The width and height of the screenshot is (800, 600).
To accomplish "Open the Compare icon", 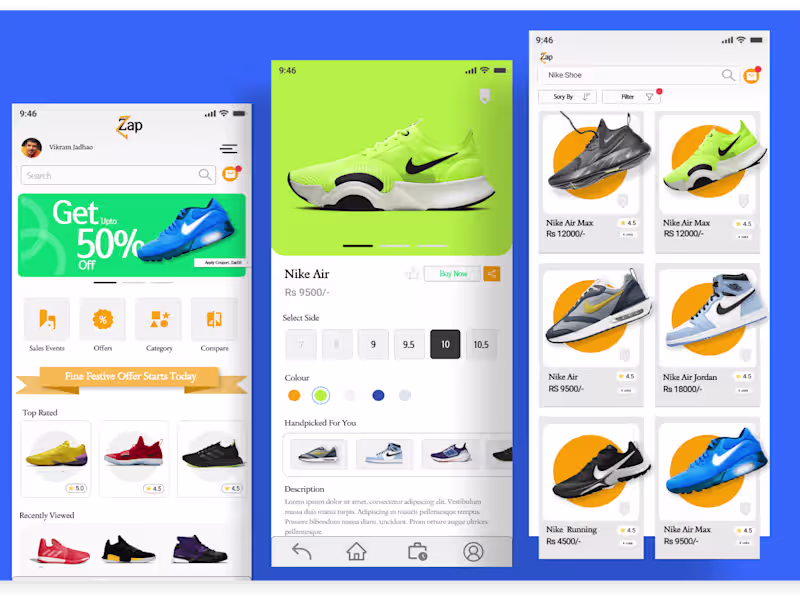I will click(x=214, y=319).
